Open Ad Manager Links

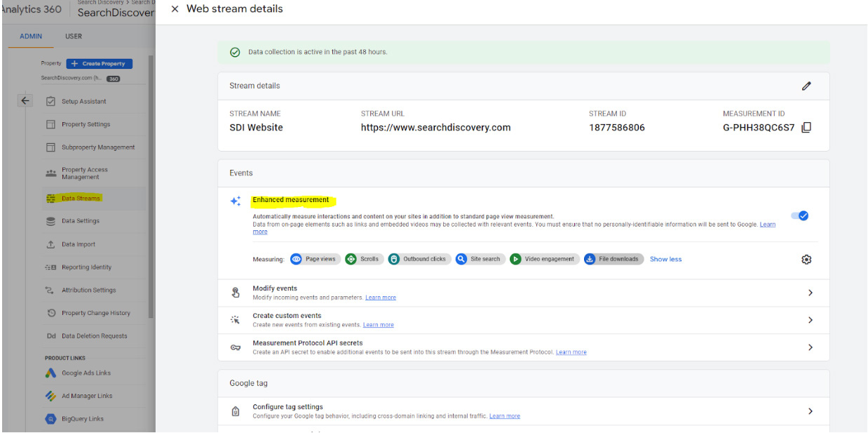click(x=87, y=396)
